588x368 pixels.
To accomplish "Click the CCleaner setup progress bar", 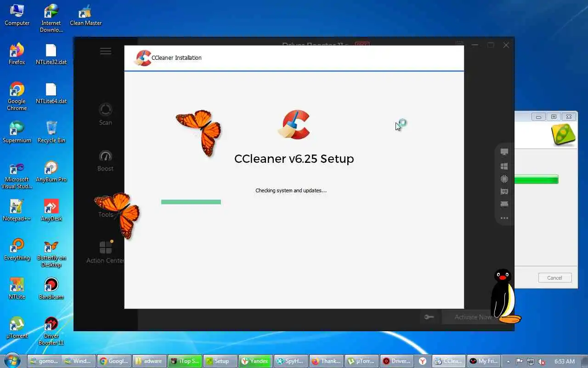I will coord(191,202).
